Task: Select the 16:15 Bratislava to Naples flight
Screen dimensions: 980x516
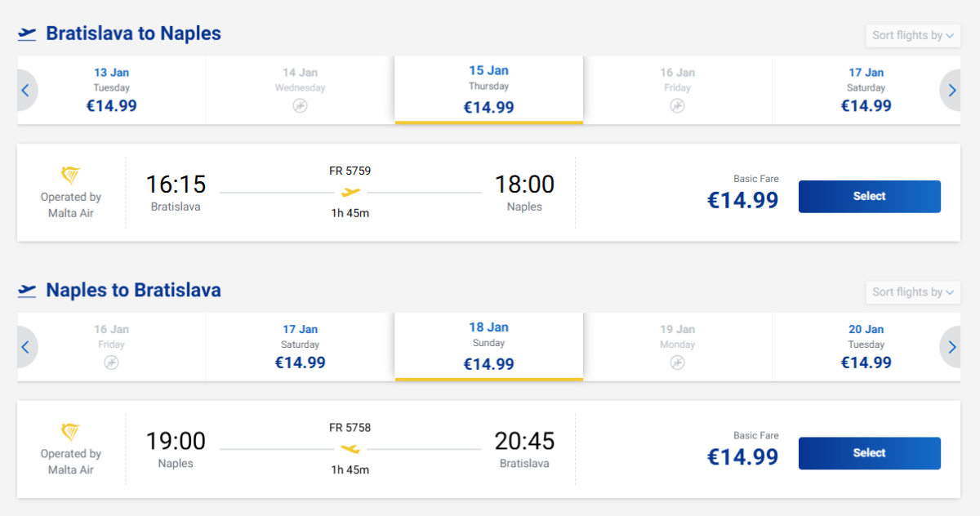Action: (869, 197)
